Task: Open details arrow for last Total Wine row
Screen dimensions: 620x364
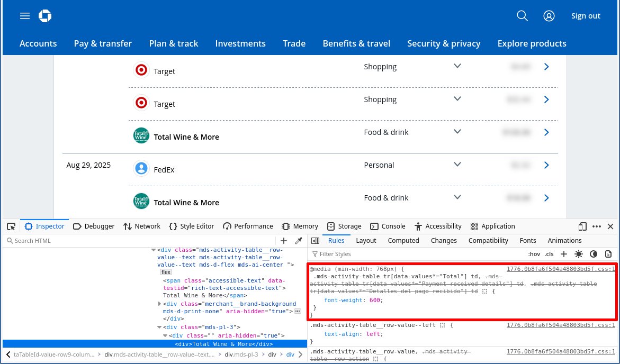Action: (x=546, y=198)
